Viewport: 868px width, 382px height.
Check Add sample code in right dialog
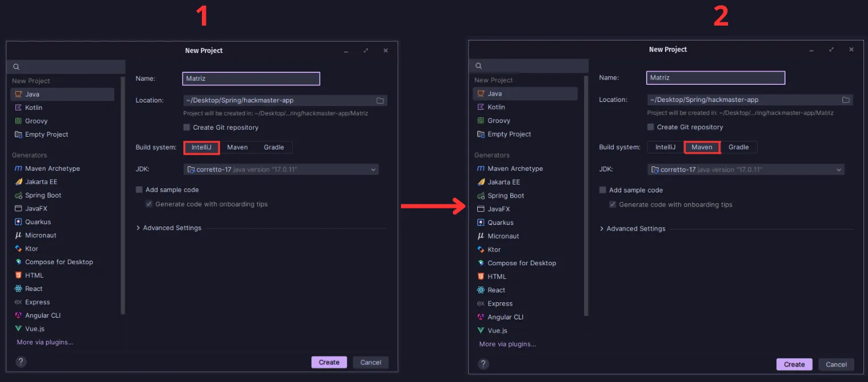(x=603, y=190)
